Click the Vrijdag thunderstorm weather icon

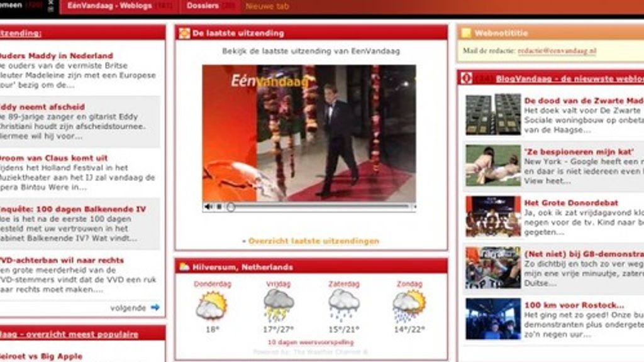pos(278,305)
